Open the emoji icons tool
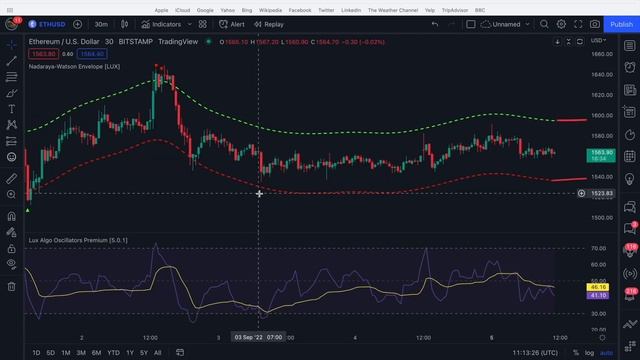Image resolution: width=640 pixels, height=360 pixels. (x=11, y=157)
